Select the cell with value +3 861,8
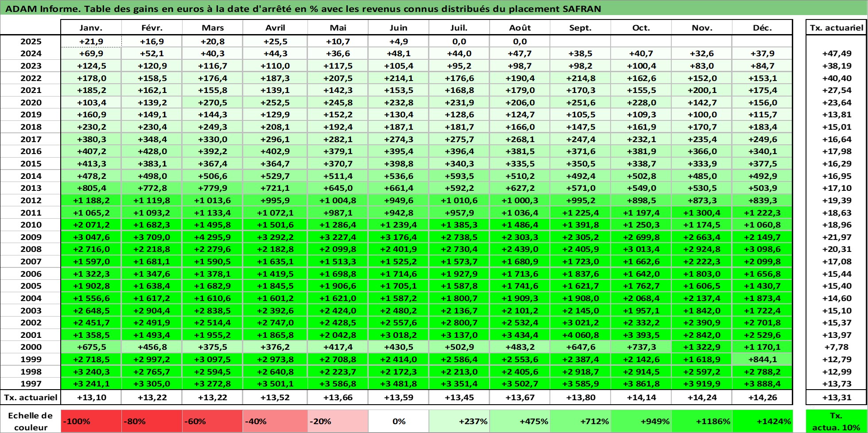 click(x=641, y=384)
